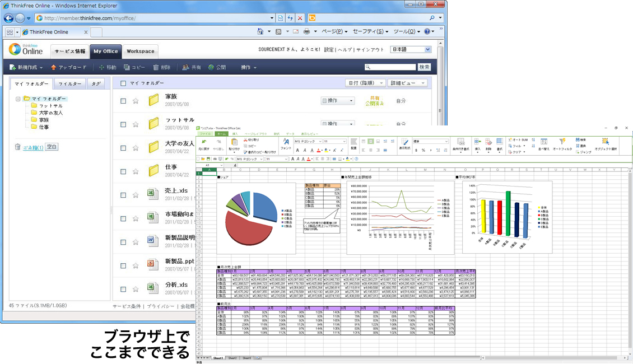Click the Publish (公開) globe icon

pos(211,67)
